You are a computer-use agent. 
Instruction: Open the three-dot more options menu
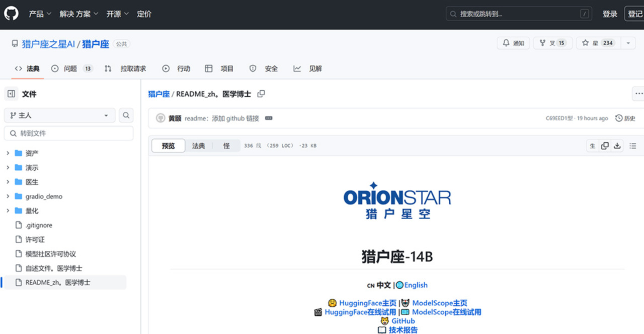point(638,94)
